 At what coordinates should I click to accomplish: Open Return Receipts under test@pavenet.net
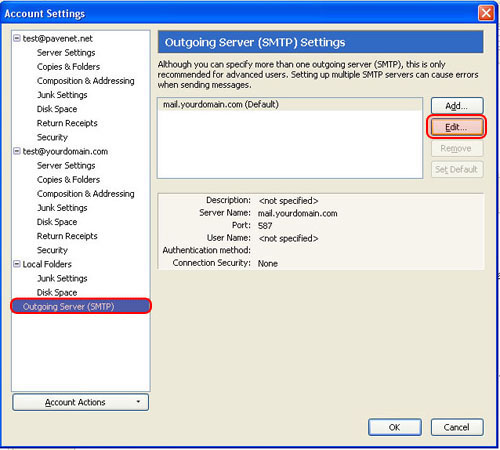(x=67, y=123)
